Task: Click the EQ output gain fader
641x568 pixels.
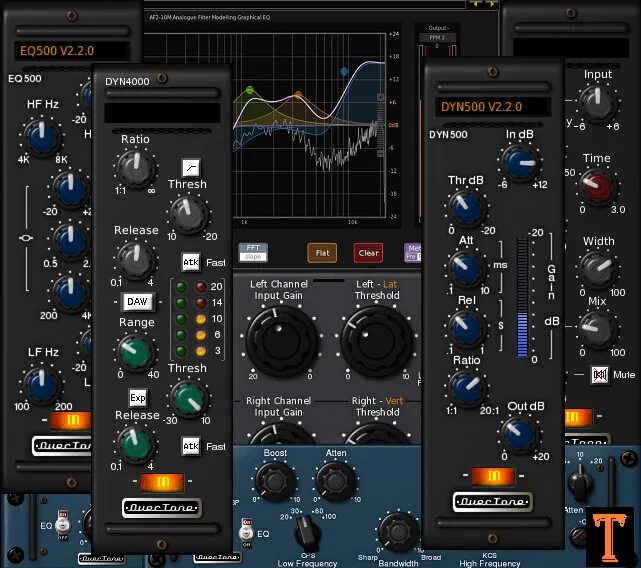Action: 380,125
